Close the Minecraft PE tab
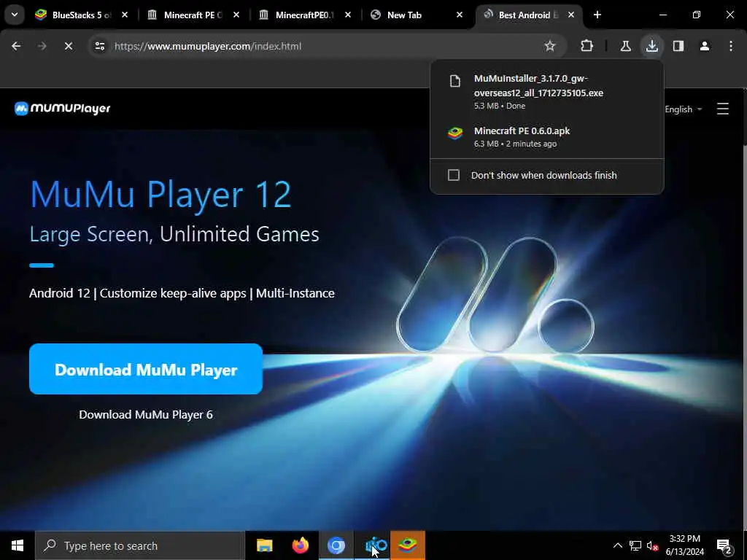Image resolution: width=747 pixels, height=560 pixels. (236, 15)
